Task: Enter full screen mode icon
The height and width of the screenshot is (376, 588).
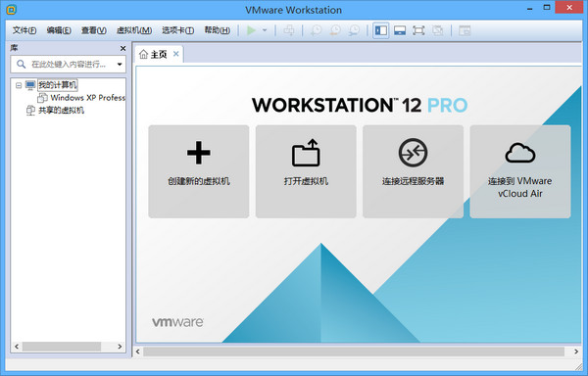Action: click(418, 30)
